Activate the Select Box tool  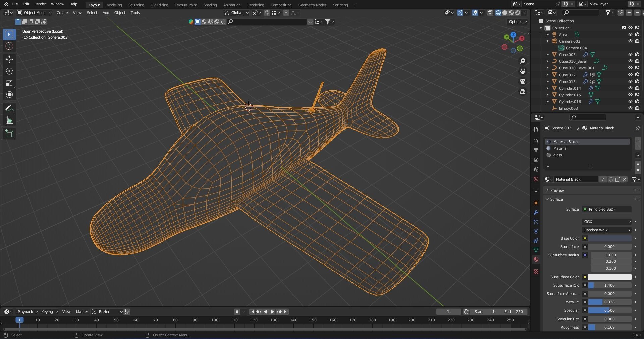[9, 34]
